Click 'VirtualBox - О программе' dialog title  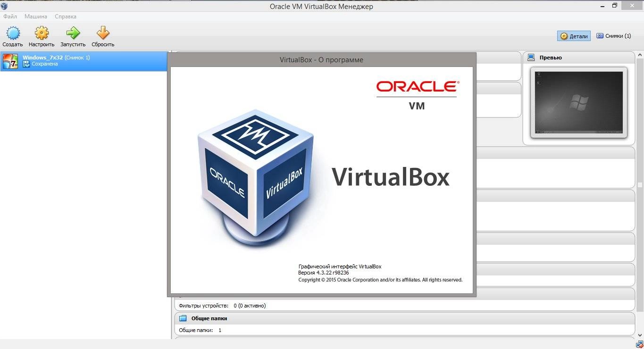(x=321, y=60)
